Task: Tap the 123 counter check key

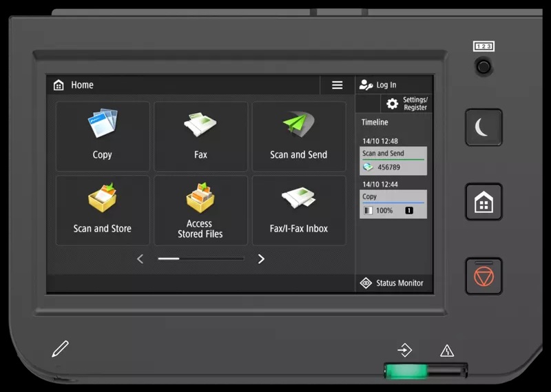Action: click(x=484, y=66)
